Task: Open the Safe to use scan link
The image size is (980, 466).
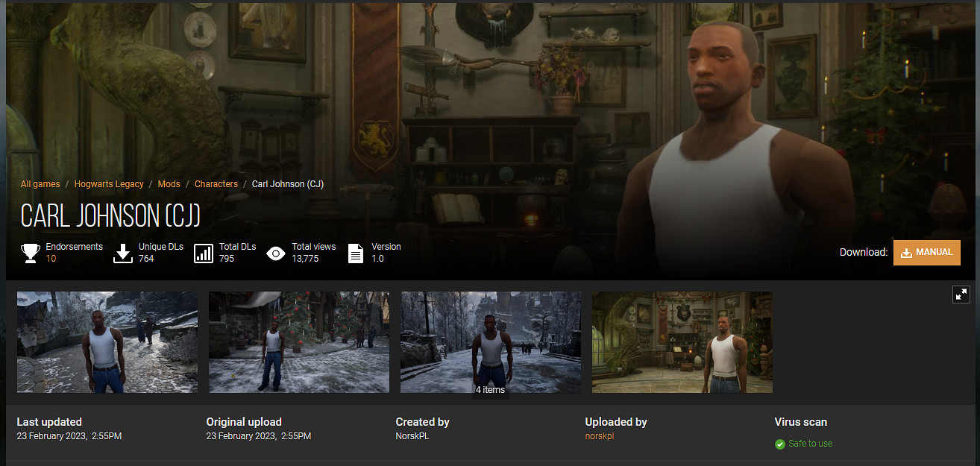Action: coord(810,444)
